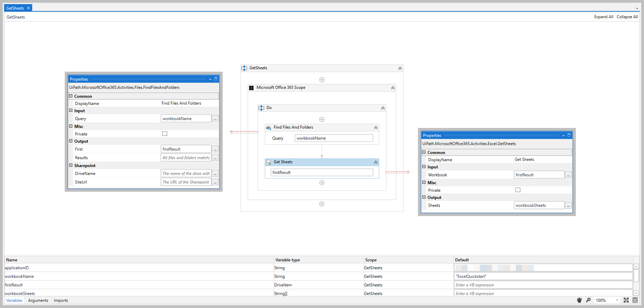Switch to the Imports tab
The image size is (644, 308).
(x=61, y=300)
